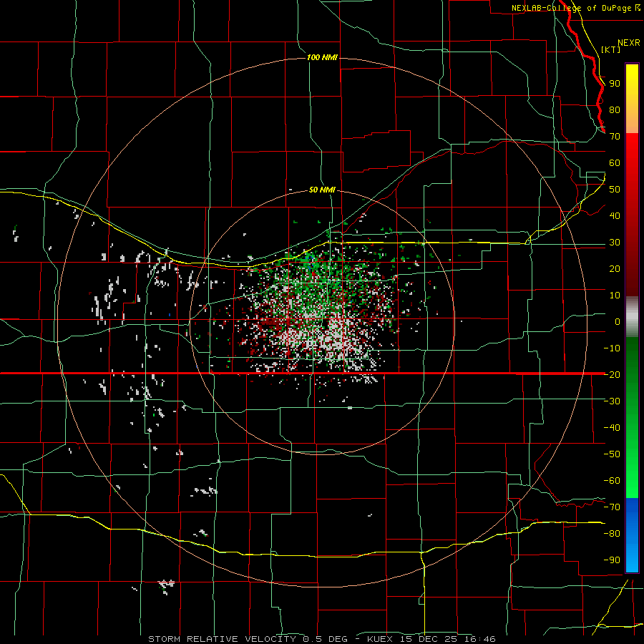Viewport: 644px width, 644px height.
Task: Click the positive 70 scale value
Action: (x=615, y=137)
